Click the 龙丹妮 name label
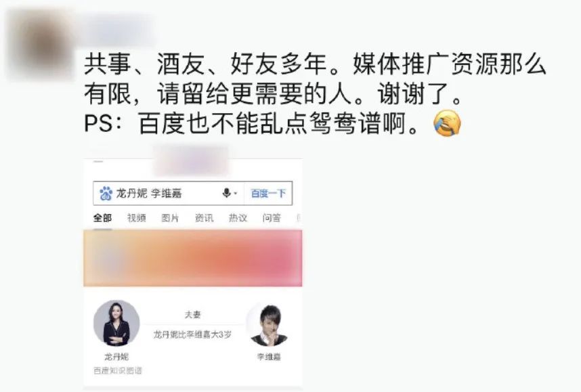Image resolution: width=581 pixels, height=392 pixels. point(116,357)
